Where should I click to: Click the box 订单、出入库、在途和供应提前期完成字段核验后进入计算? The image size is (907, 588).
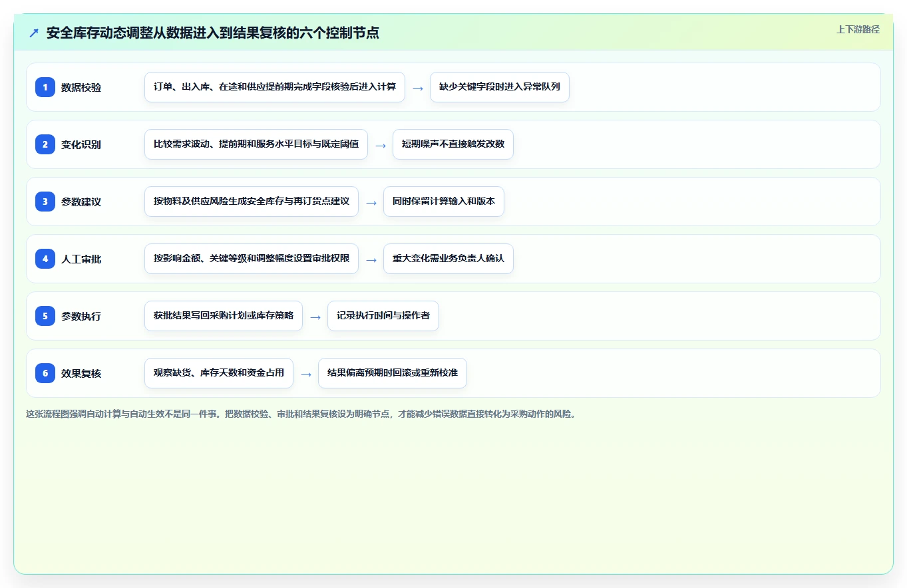[x=275, y=87]
